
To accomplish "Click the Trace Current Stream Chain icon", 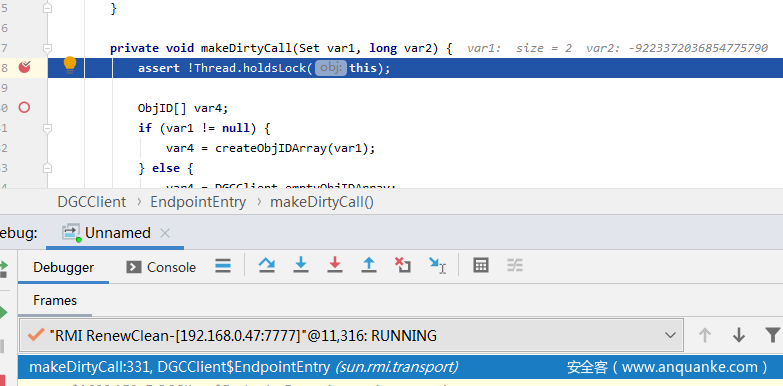I will 514,265.
